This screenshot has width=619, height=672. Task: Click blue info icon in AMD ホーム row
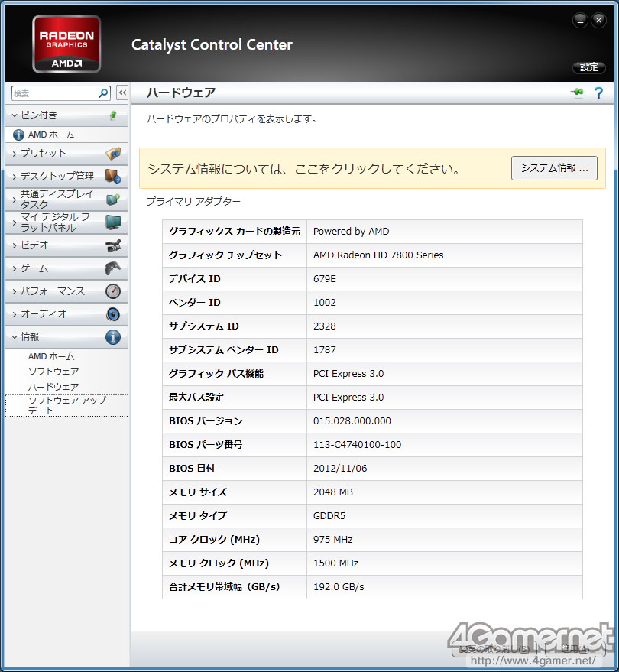click(x=18, y=135)
